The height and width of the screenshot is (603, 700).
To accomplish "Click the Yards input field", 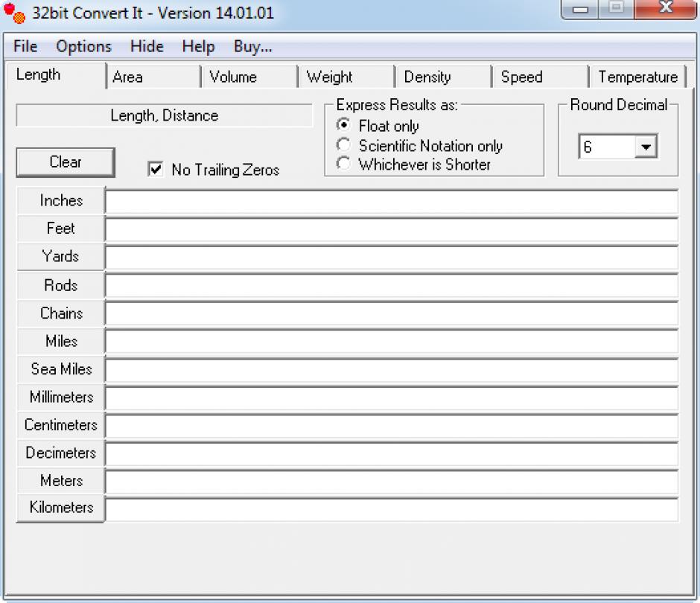I will point(392,258).
